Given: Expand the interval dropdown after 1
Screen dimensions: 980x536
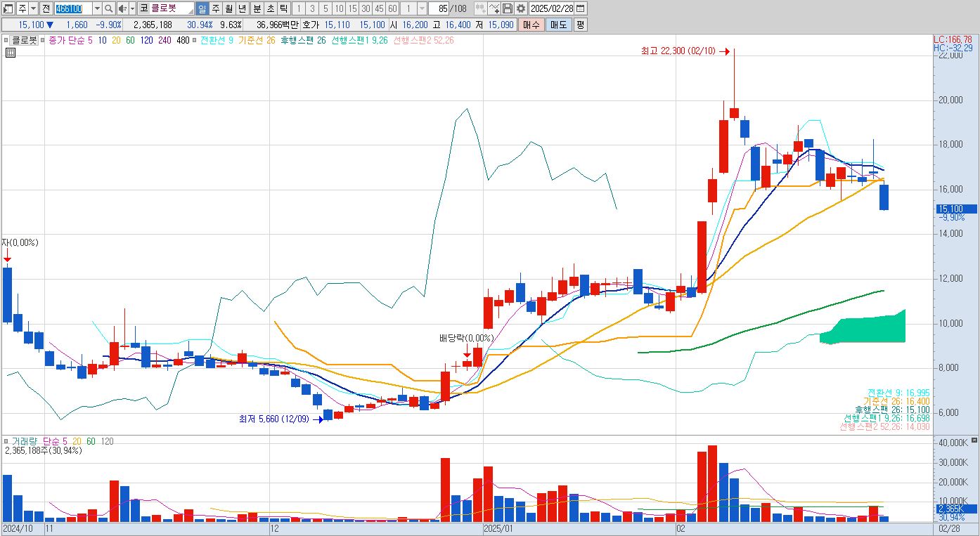Looking at the screenshot, I should click(x=422, y=8).
